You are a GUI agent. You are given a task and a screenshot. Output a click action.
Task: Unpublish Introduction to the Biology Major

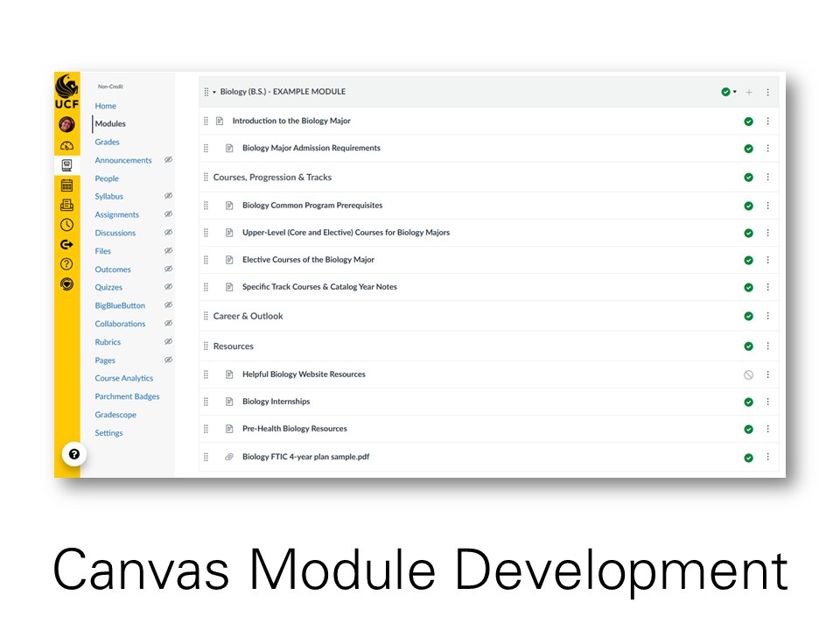pos(749,121)
